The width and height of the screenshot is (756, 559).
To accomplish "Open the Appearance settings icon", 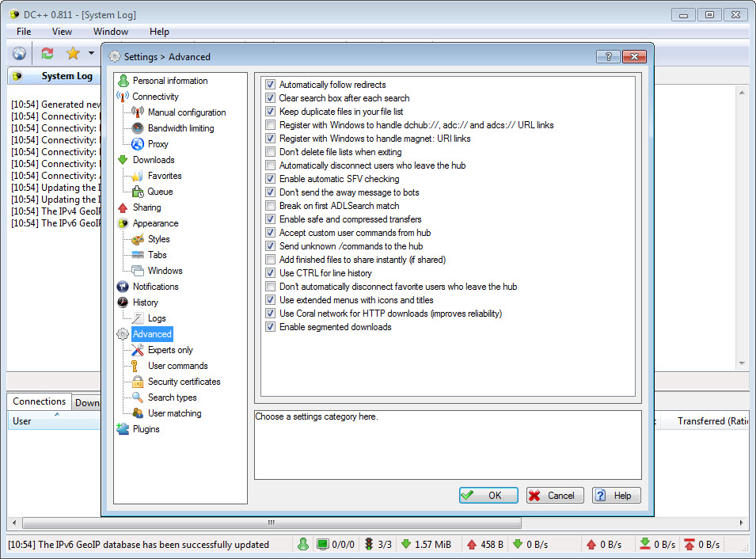I will pyautogui.click(x=123, y=223).
